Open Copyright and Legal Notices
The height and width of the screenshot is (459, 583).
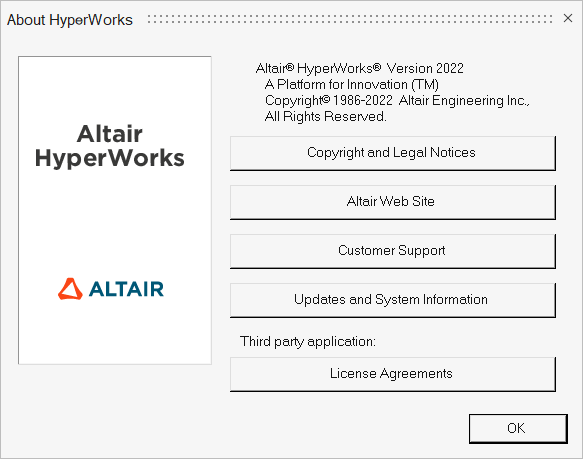[393, 153]
